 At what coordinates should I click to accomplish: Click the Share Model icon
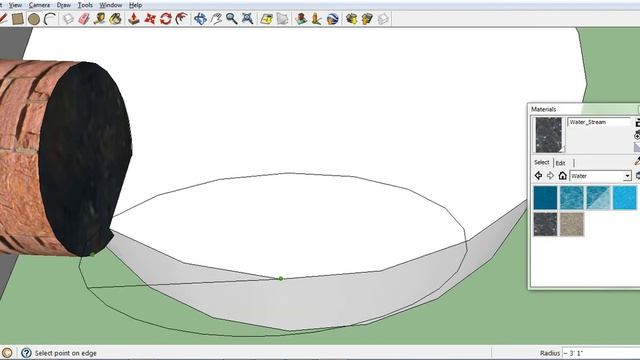pyautogui.click(x=367, y=19)
